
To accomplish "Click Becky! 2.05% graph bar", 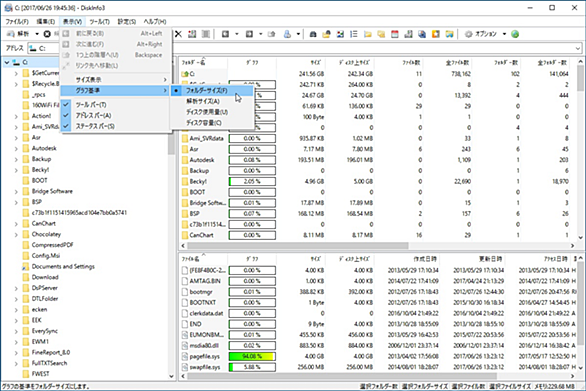I will point(252,181).
